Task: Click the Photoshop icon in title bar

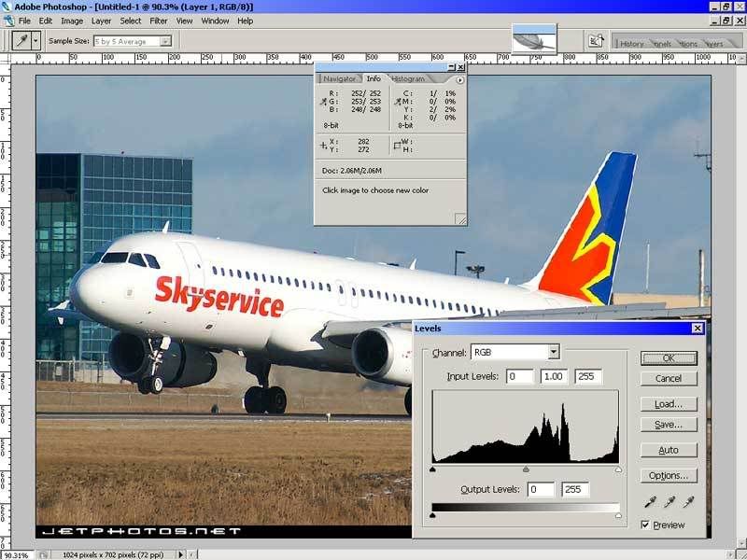Action: (7, 7)
